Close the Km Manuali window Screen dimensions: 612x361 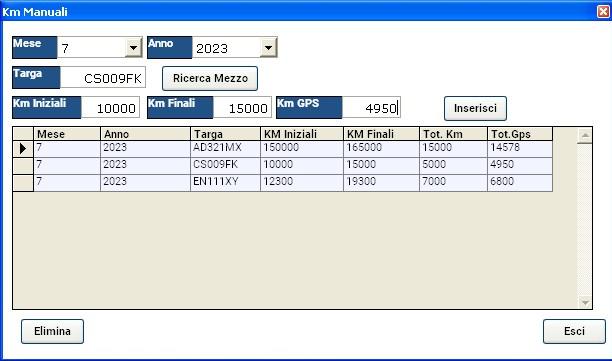click(603, 11)
